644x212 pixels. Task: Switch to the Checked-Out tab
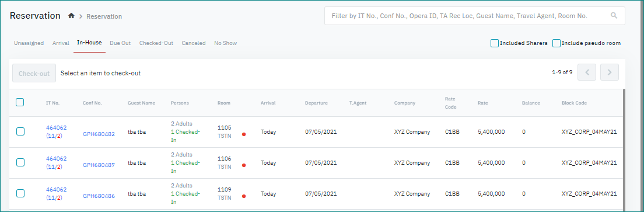tap(156, 43)
